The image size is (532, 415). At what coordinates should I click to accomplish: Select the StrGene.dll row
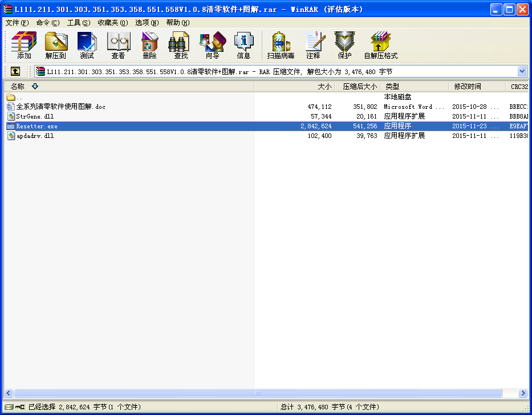[x=266, y=116]
